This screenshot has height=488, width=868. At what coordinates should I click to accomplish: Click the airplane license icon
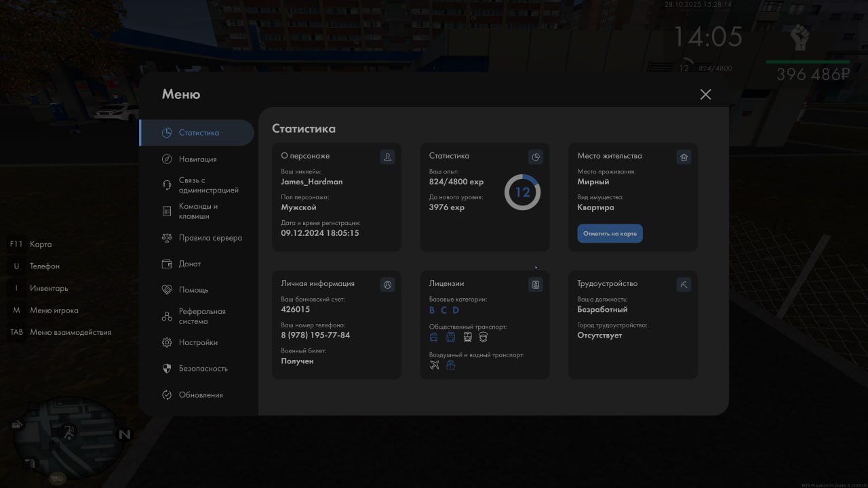(435, 365)
